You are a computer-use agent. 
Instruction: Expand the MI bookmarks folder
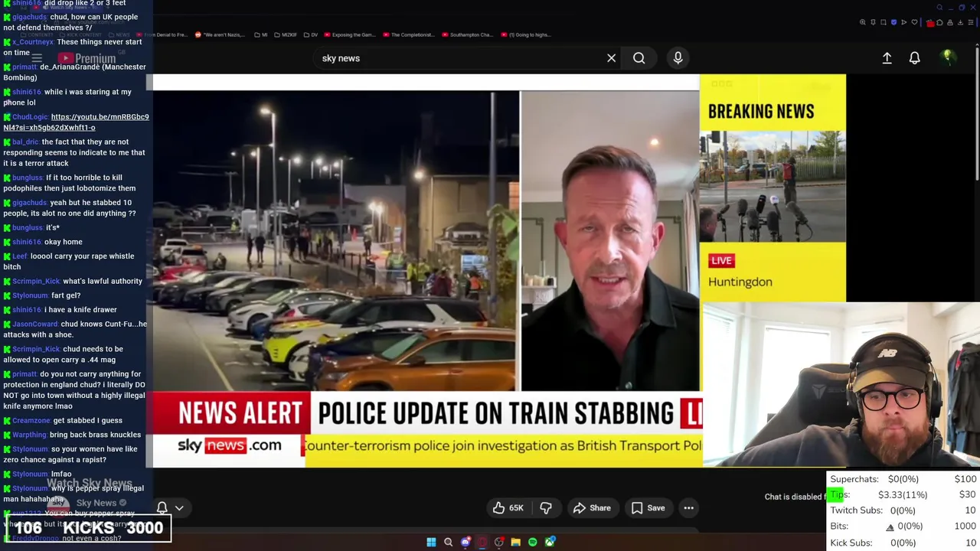(x=261, y=34)
